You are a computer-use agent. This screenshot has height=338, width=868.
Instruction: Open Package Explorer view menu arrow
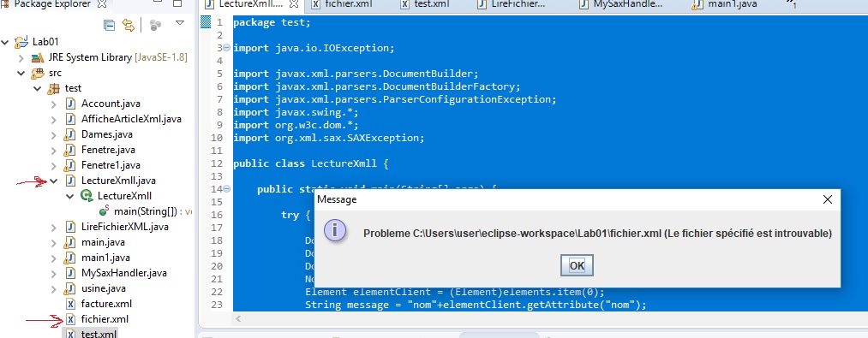pyautogui.click(x=179, y=23)
